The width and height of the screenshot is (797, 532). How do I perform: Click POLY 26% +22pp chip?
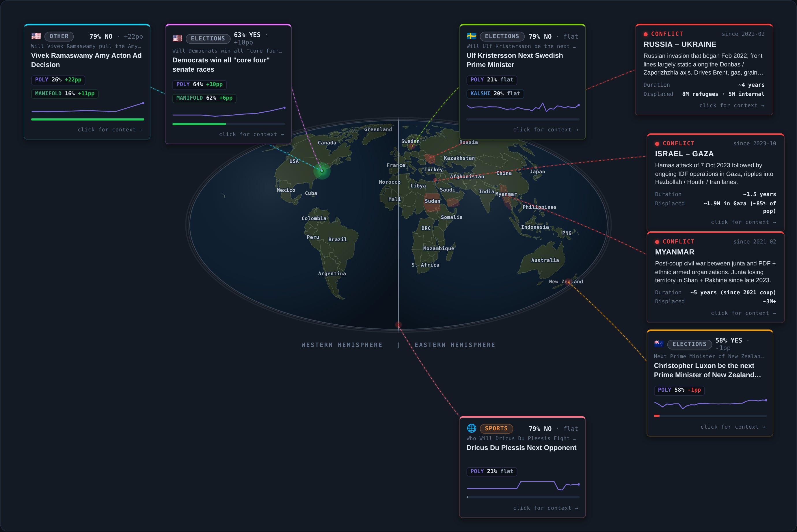click(58, 80)
